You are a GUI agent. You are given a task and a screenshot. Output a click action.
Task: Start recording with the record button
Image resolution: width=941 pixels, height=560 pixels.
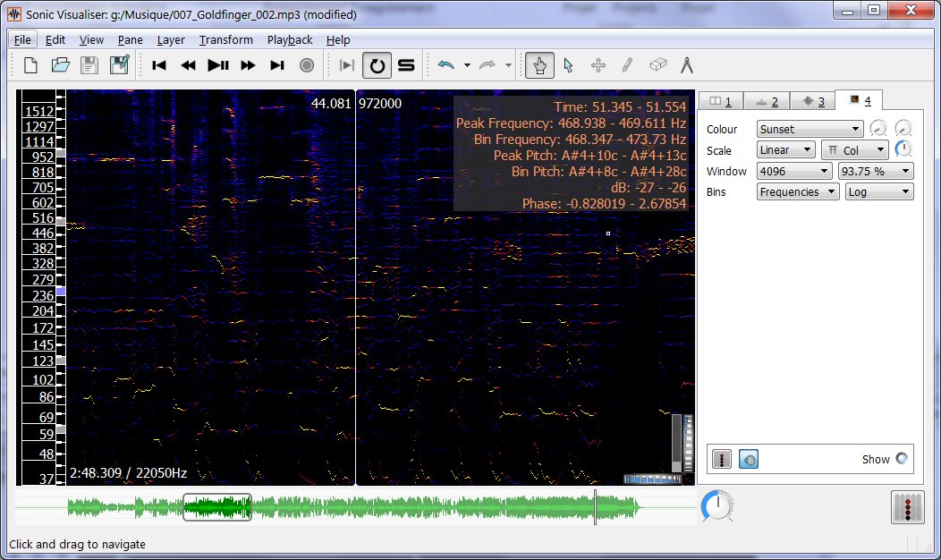point(307,64)
